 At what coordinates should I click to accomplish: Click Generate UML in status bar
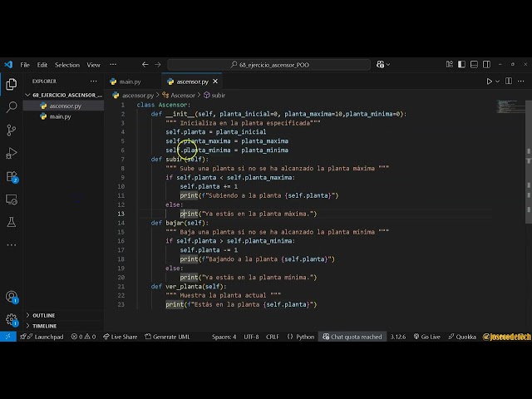pos(167,337)
